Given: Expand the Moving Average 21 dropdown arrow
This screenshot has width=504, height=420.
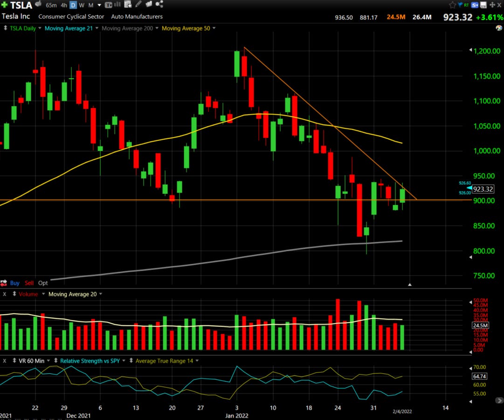Looking at the screenshot, I should [97, 28].
